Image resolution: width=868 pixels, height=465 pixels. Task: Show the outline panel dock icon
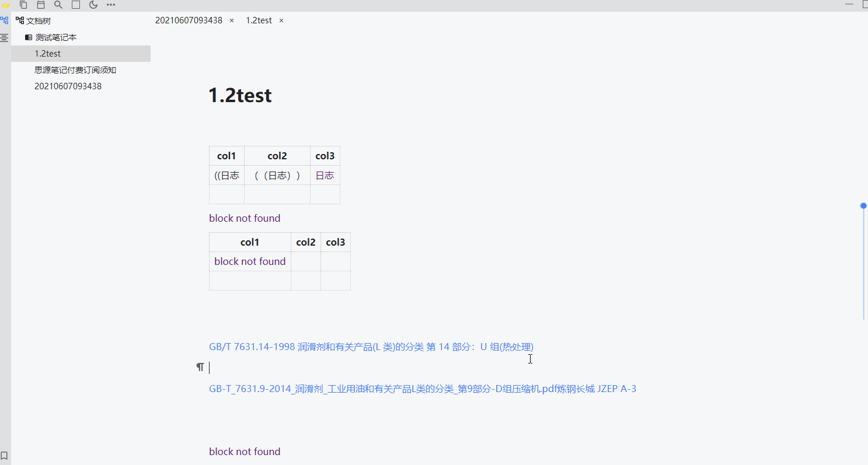click(x=5, y=38)
